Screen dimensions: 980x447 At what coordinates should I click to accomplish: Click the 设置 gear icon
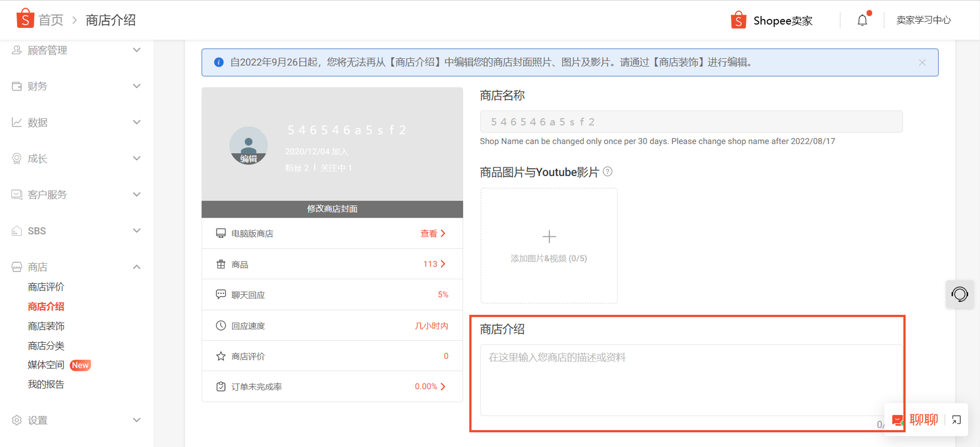point(16,420)
